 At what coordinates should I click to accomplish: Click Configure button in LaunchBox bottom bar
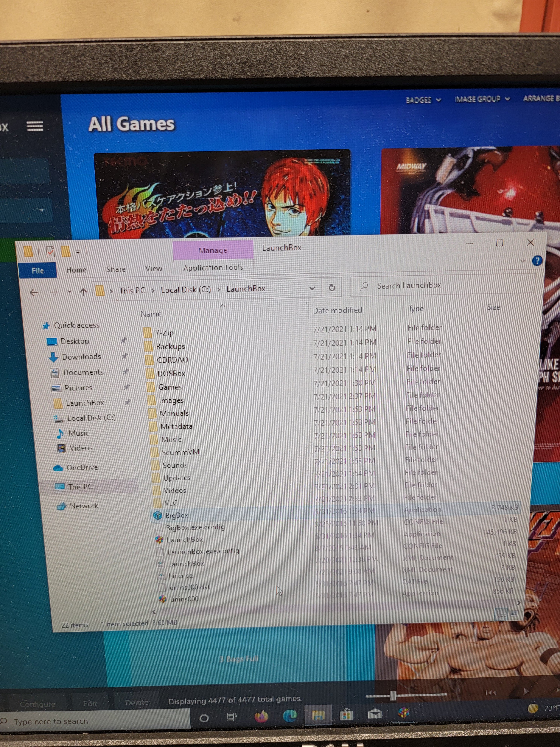(38, 704)
